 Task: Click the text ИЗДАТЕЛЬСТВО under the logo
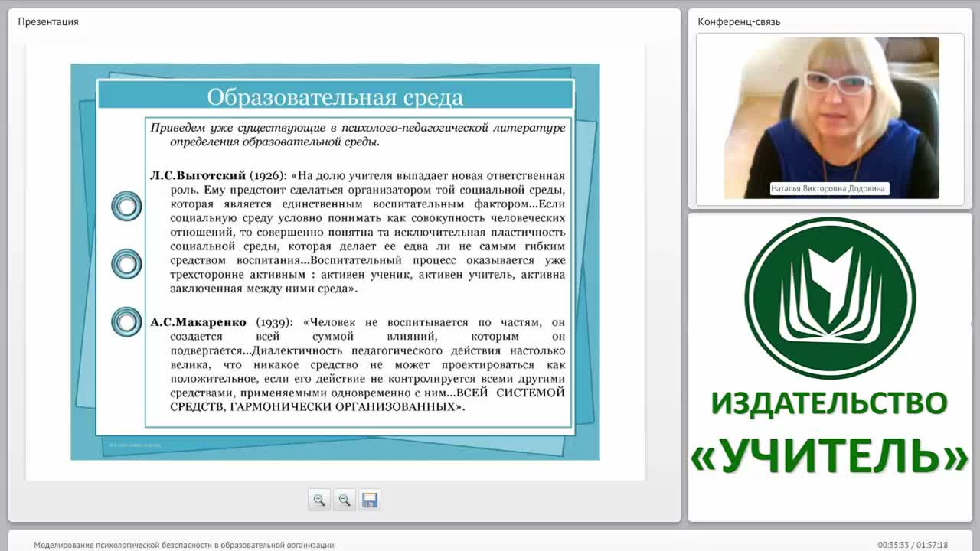pos(829,403)
